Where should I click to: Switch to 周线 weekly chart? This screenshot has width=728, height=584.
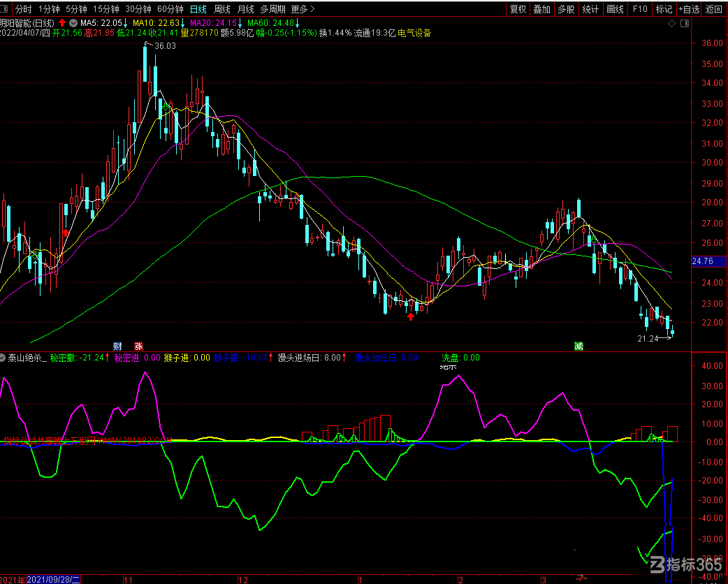tap(222, 9)
